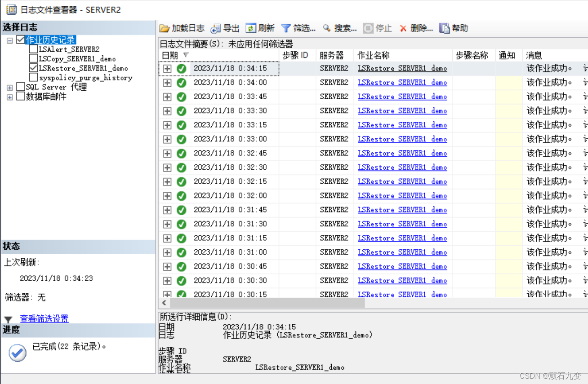The image size is (588, 384).
Task: Click the horizontal scrollbar thumb under log grid
Action: (x=267, y=303)
